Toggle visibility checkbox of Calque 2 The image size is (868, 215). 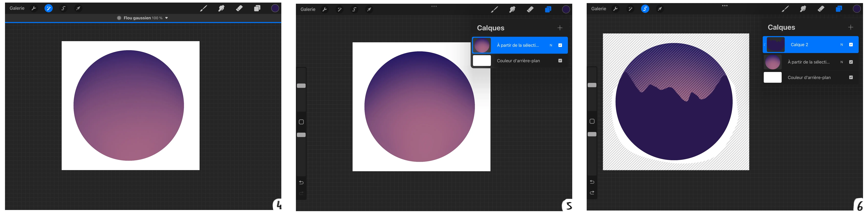pyautogui.click(x=851, y=45)
